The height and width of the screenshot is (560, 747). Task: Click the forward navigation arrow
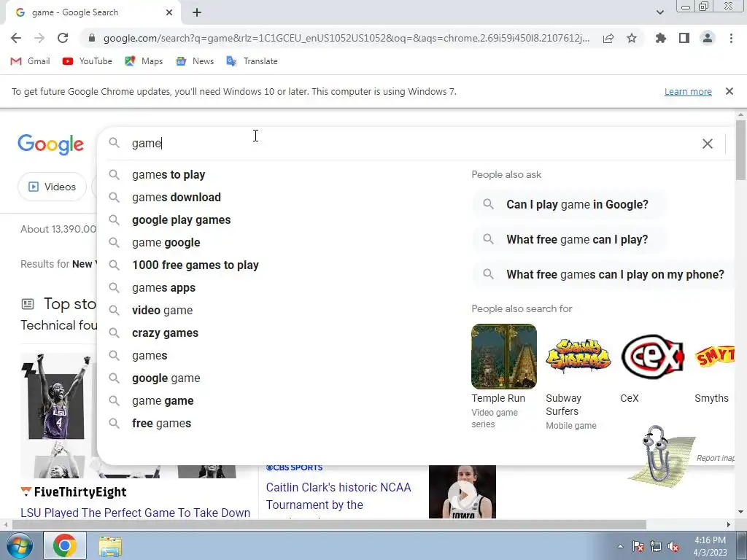(x=39, y=38)
